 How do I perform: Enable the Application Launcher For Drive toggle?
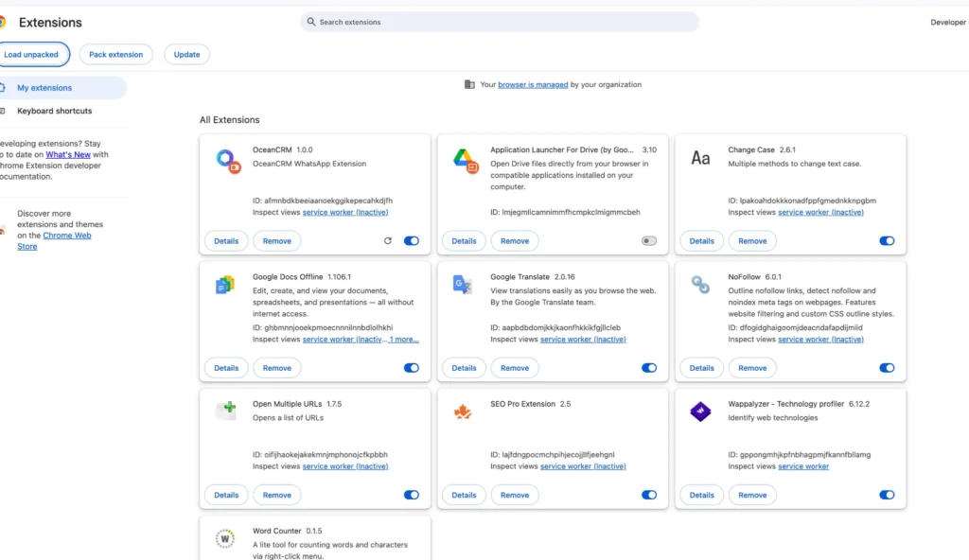click(x=649, y=240)
